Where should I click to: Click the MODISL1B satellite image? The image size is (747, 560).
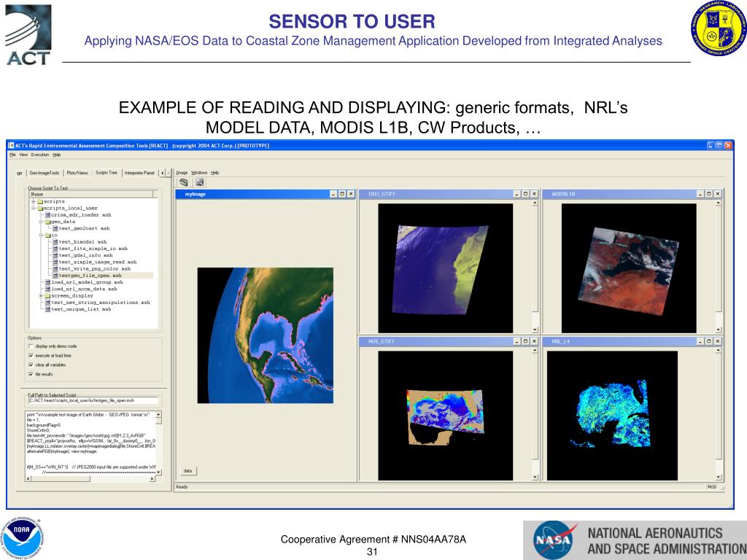coord(629,268)
